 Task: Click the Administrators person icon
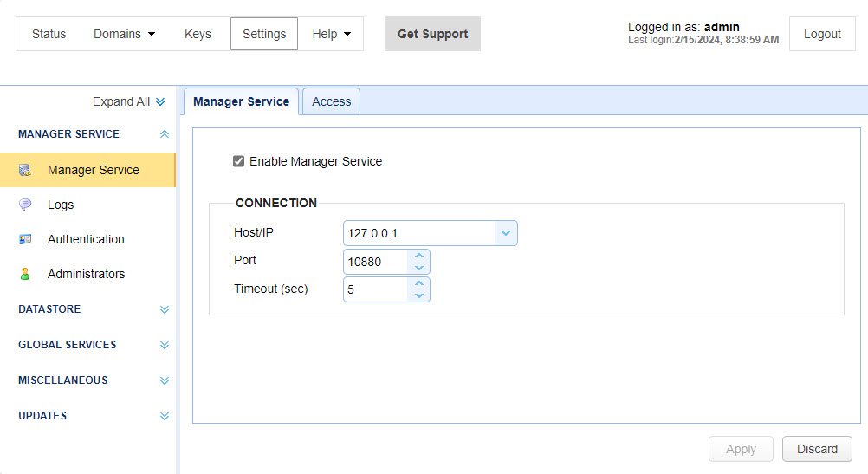click(x=25, y=274)
